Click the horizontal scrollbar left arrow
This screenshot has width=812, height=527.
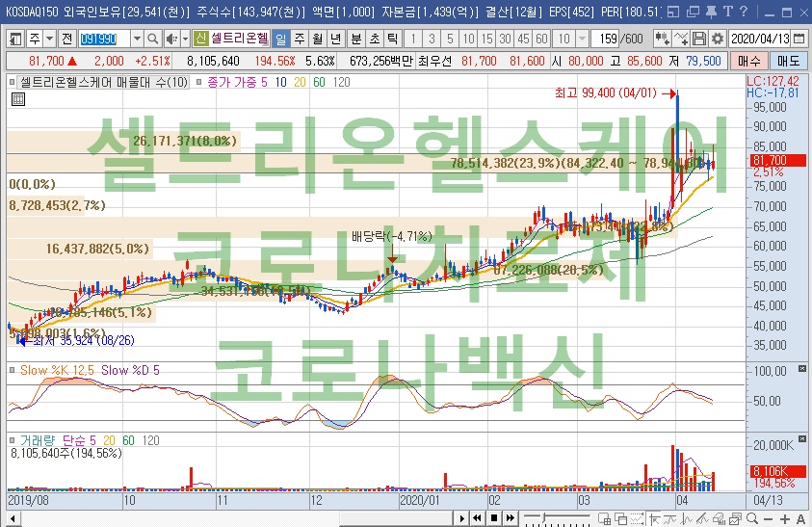tap(13, 518)
